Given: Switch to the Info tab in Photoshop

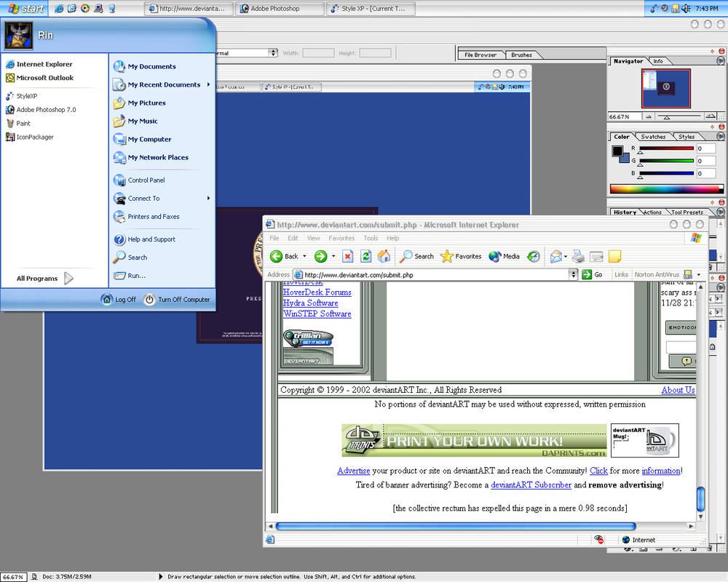Looking at the screenshot, I should point(658,61).
